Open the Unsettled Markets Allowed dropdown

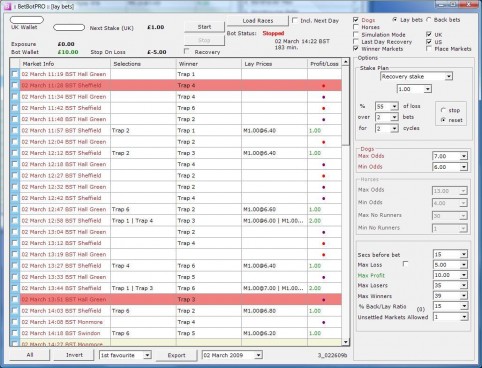tap(464, 317)
